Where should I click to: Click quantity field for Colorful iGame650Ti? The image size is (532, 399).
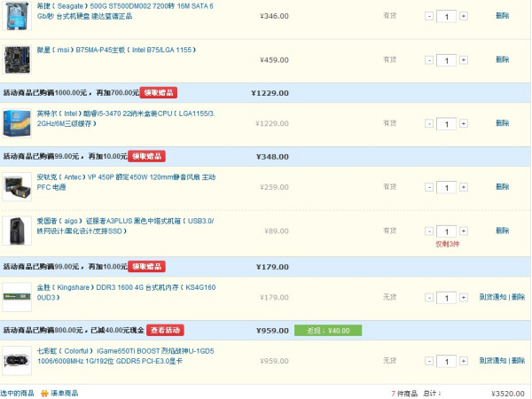click(x=446, y=362)
